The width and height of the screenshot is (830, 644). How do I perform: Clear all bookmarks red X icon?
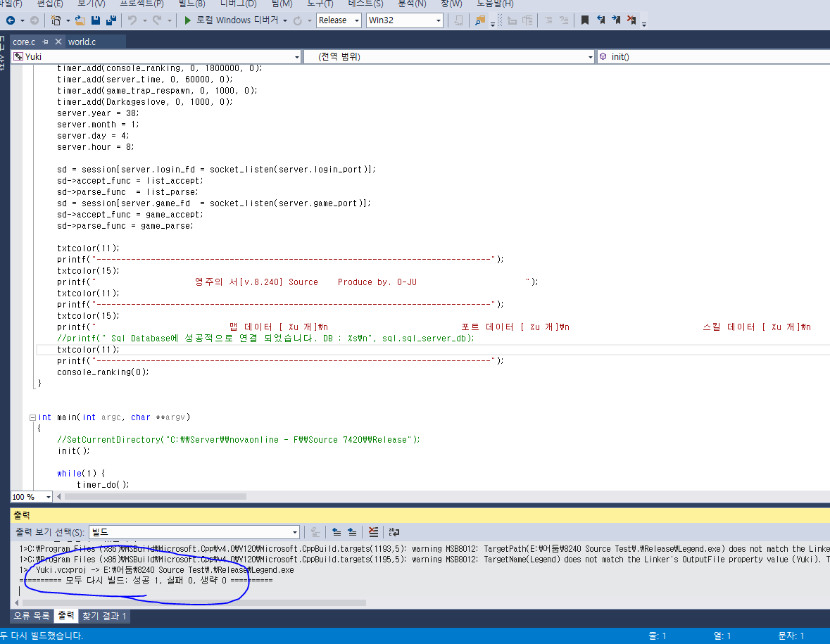(x=631, y=20)
